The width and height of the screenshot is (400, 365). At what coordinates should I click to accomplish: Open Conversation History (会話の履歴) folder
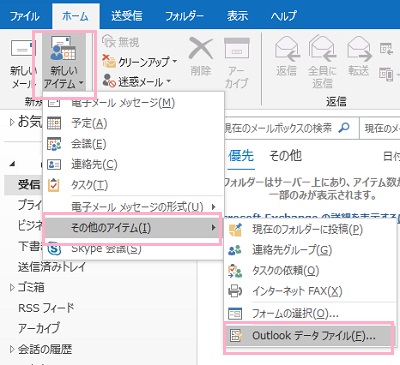tap(45, 349)
